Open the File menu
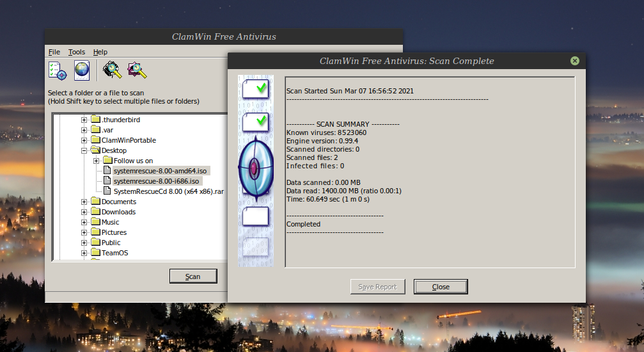This screenshot has height=352, width=644. pyautogui.click(x=54, y=52)
